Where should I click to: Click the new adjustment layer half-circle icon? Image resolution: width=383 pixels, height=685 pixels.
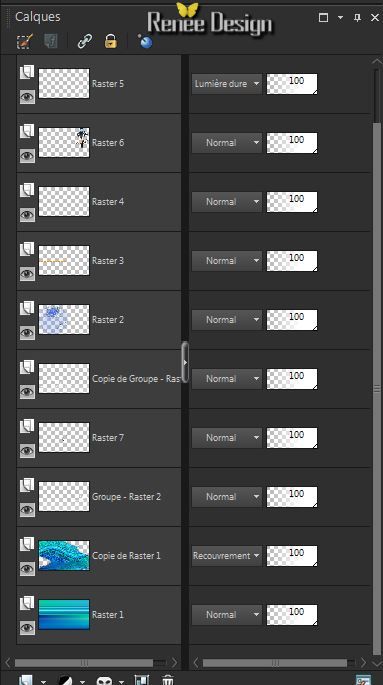pyautogui.click(x=65, y=680)
